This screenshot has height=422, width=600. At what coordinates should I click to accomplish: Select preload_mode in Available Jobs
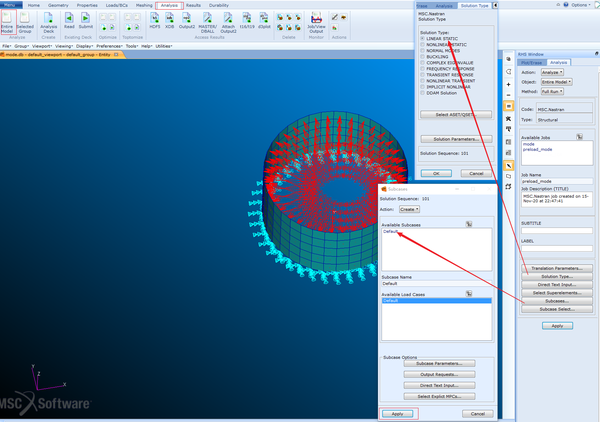pyautogui.click(x=538, y=150)
